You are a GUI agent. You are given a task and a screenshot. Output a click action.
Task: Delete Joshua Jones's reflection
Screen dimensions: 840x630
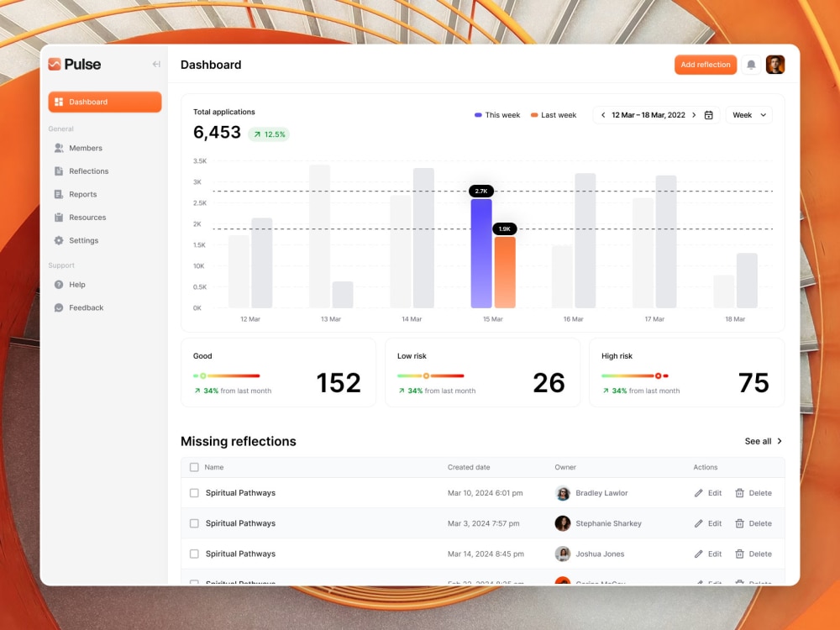753,554
